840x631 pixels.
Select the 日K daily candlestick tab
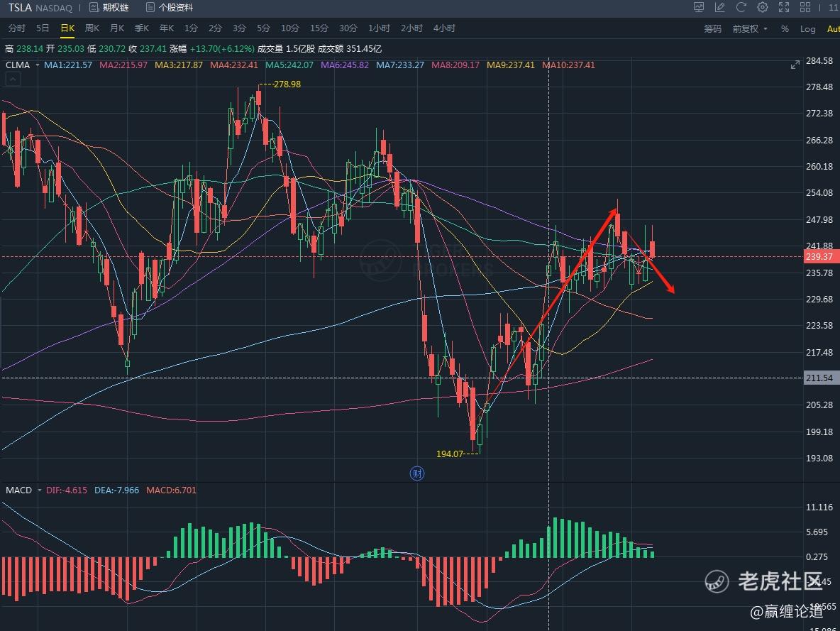tap(67, 28)
